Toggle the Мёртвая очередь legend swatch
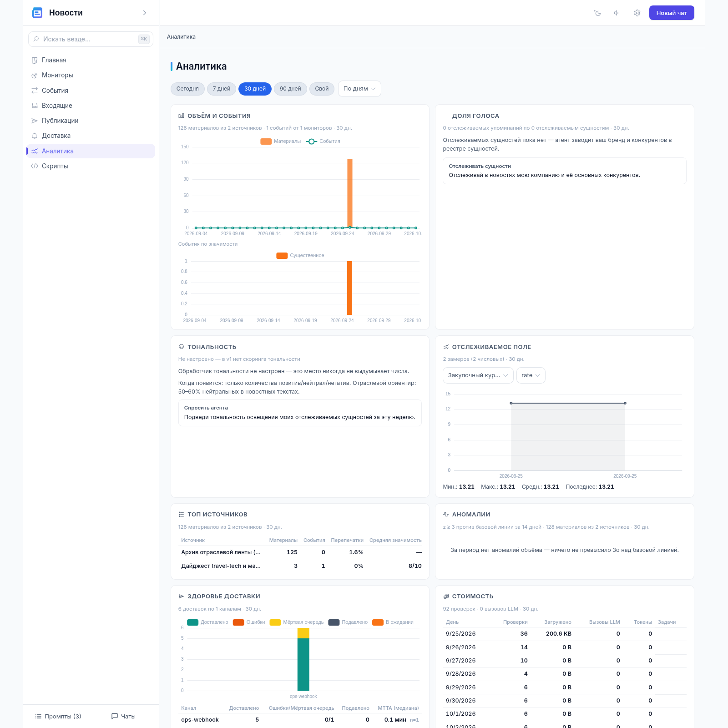 [x=275, y=622]
